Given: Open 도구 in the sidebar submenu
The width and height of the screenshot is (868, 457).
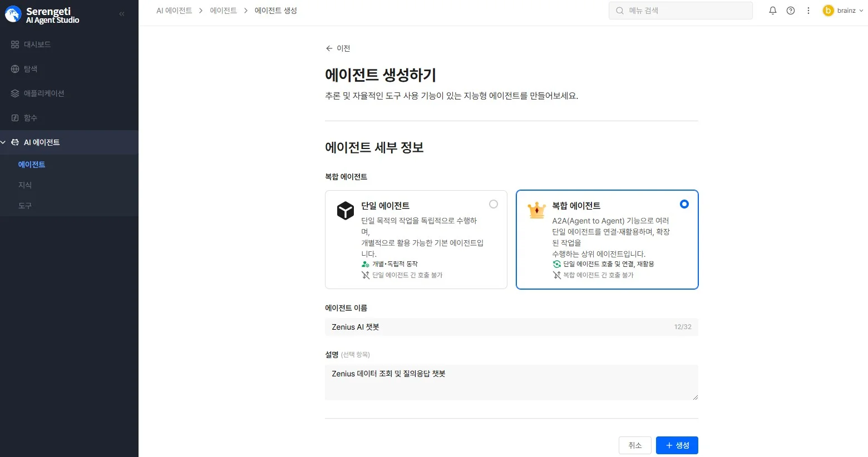Looking at the screenshot, I should [x=25, y=206].
